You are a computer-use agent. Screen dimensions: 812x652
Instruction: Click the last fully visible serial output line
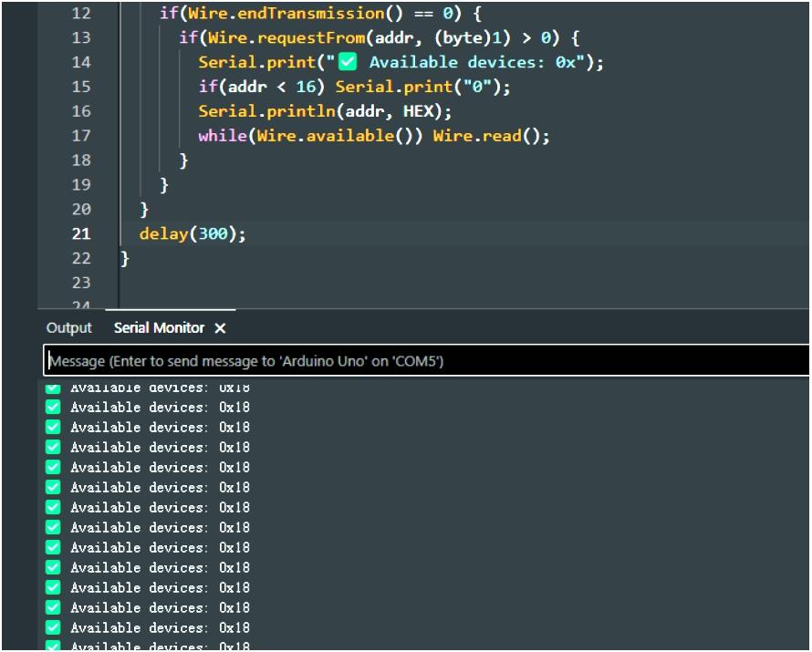pyautogui.click(x=160, y=627)
